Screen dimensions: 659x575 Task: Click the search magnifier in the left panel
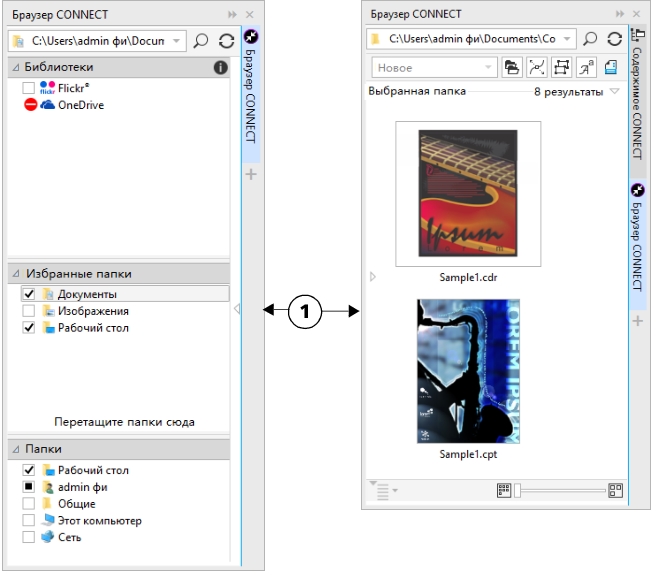click(x=202, y=41)
